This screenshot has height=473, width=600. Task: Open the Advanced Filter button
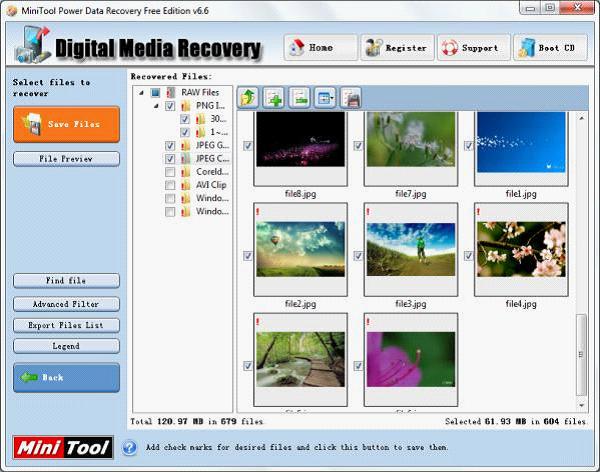click(x=67, y=304)
